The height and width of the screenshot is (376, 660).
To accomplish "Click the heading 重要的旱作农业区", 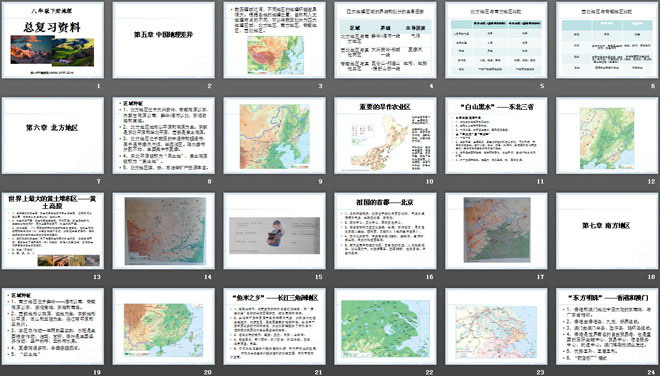I will pyautogui.click(x=385, y=107).
